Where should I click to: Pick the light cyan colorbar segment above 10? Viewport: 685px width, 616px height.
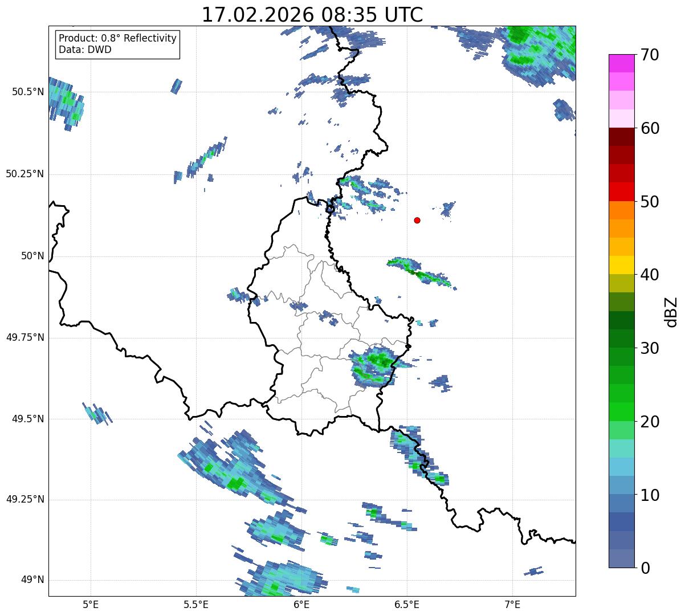[x=621, y=467]
